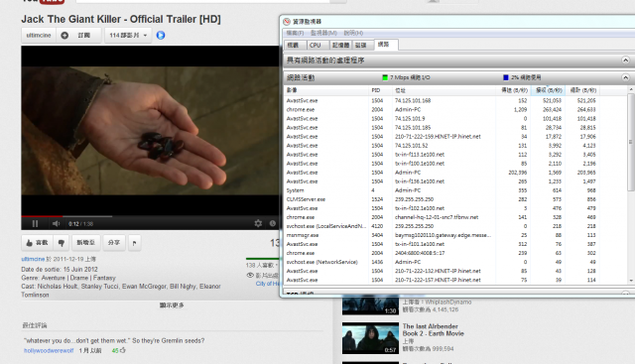Click the tx-in-f113.1e100.net address cell
Image resolution: width=635 pixels, height=364 pixels.
pyautogui.click(x=420, y=155)
